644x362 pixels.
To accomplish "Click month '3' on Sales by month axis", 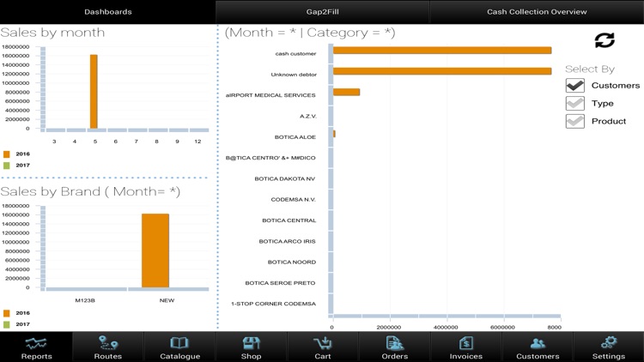I will click(54, 142).
